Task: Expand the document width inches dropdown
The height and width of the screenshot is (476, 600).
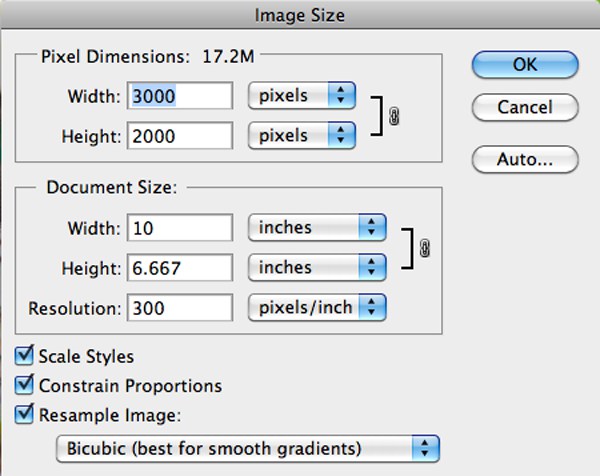Action: click(x=317, y=228)
